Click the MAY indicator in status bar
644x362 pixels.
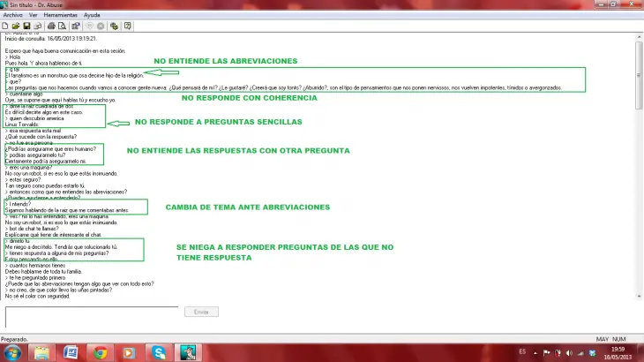603,339
